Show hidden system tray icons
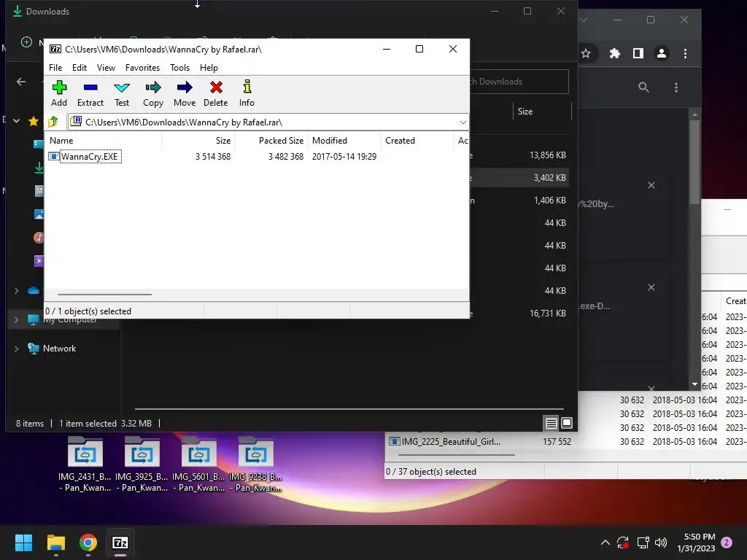 605,542
